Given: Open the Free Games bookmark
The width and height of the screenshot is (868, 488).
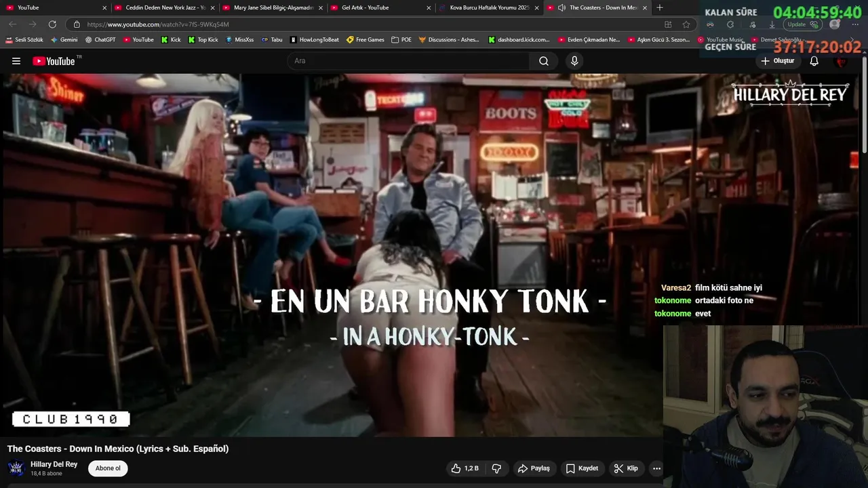Looking at the screenshot, I should 366,40.
